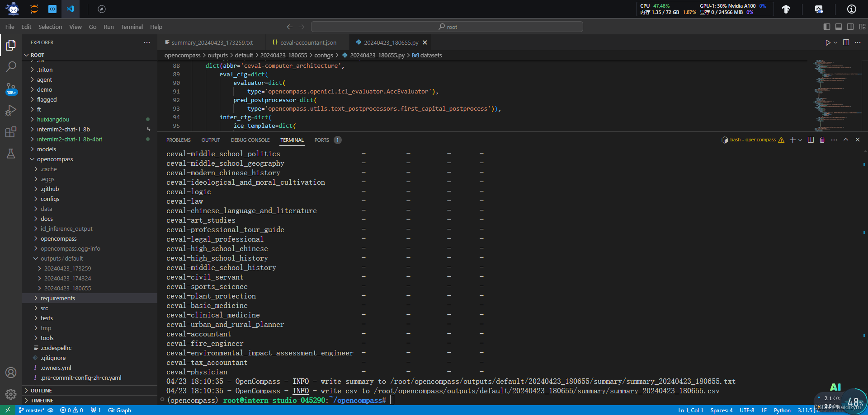Open the remote connection status bar button
This screenshot has height=415, width=868.
coord(8,410)
